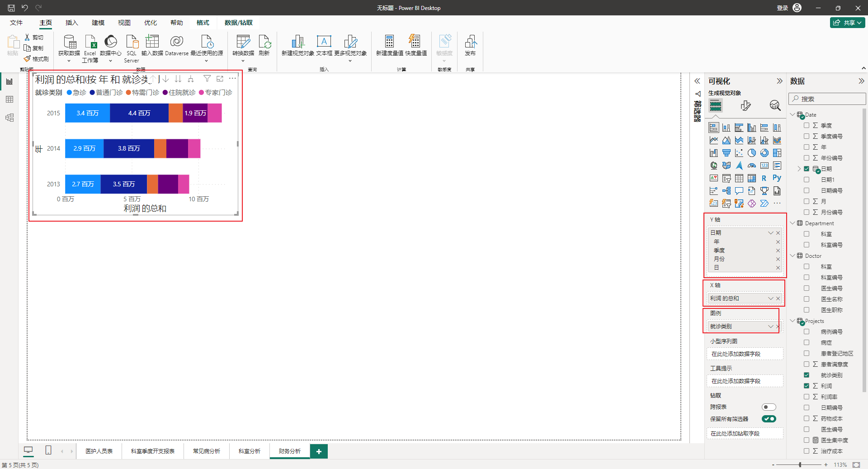Open the 利润 的总和 field dropdown
Viewport: 868px width, 469px height.
(771, 298)
